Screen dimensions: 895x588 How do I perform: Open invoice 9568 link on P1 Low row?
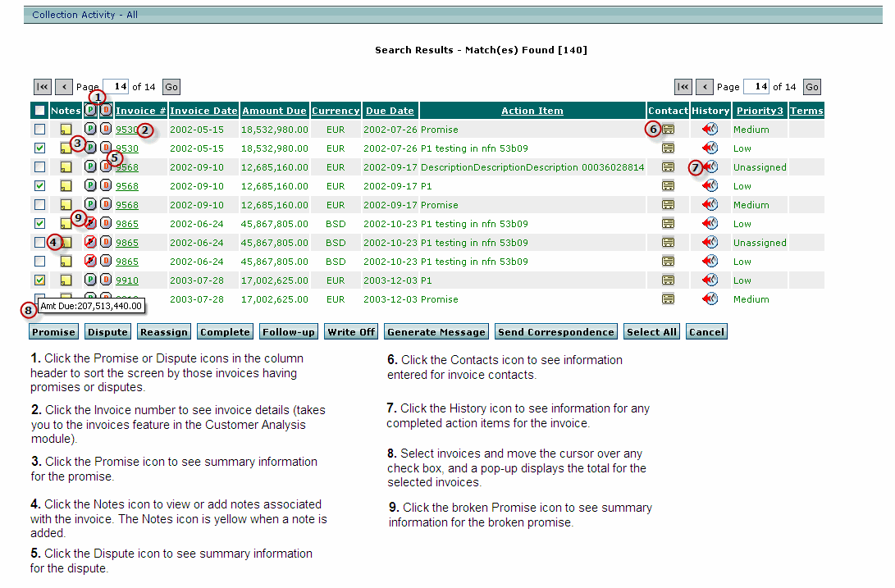pyautogui.click(x=127, y=186)
